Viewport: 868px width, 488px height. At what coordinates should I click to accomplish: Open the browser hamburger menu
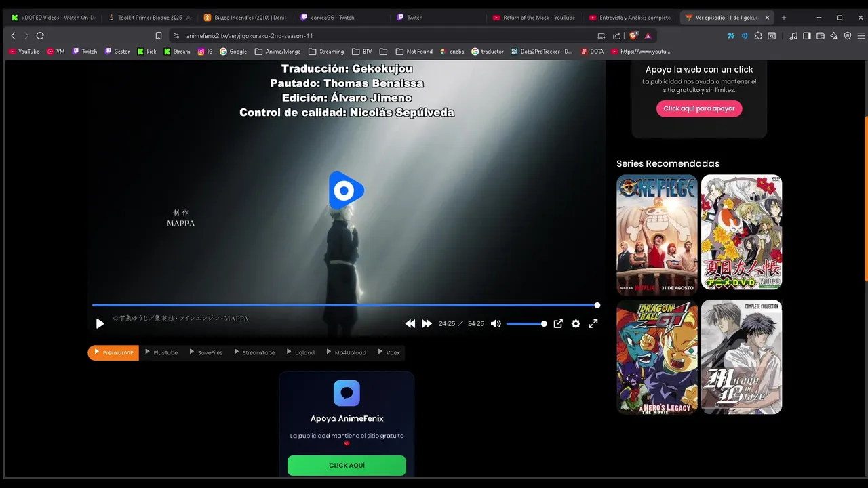[x=861, y=35]
